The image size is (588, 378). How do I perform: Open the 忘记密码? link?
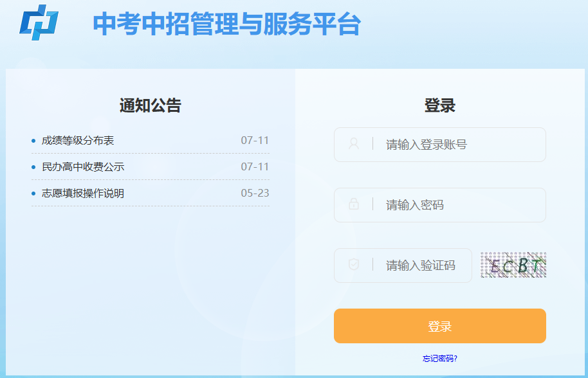click(440, 359)
